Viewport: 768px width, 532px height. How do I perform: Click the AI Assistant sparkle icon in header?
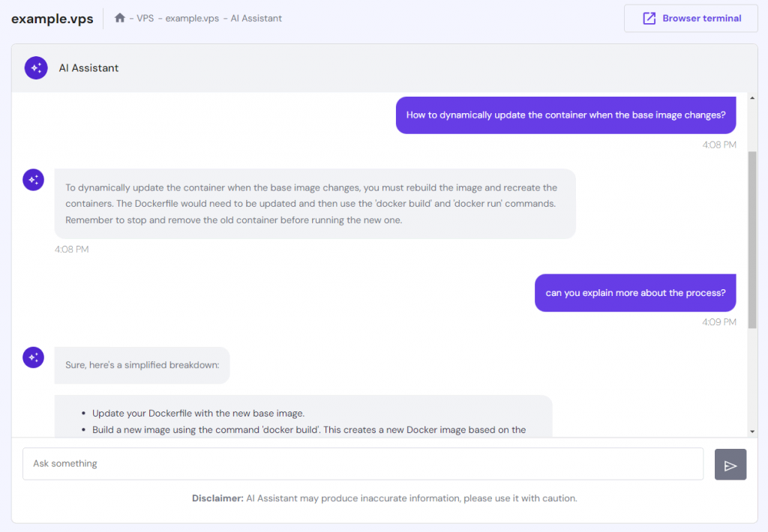pyautogui.click(x=36, y=67)
